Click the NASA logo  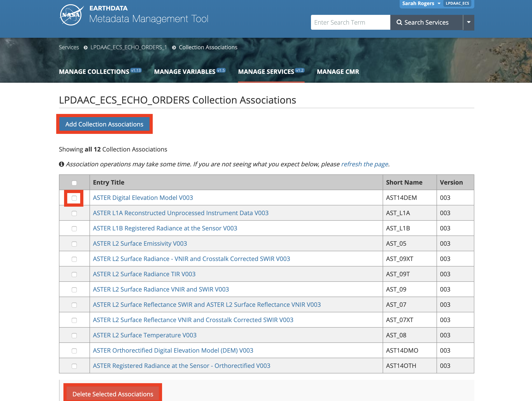pos(71,15)
